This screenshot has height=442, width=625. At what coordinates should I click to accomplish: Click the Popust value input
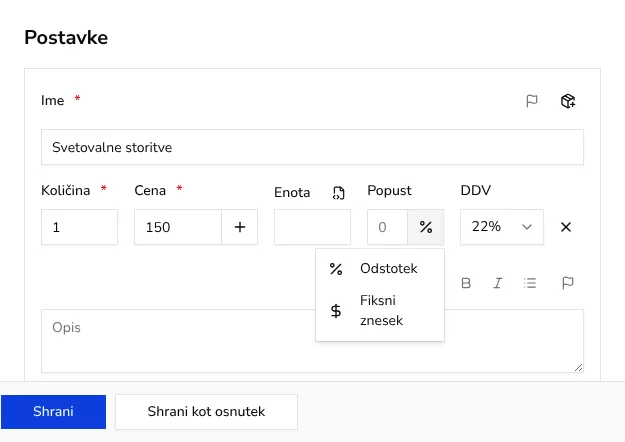click(387, 227)
